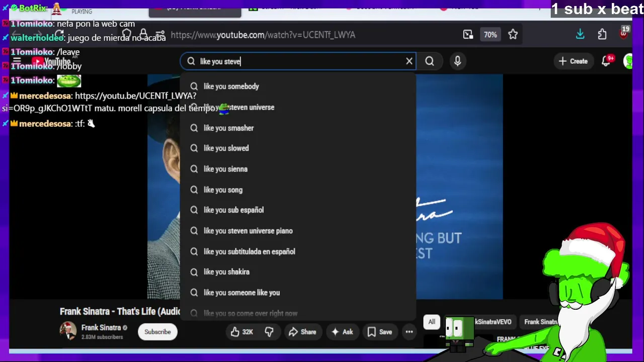This screenshot has width=644, height=362.
Task: Select suggestion 'like you smasher'
Action: pos(298,128)
